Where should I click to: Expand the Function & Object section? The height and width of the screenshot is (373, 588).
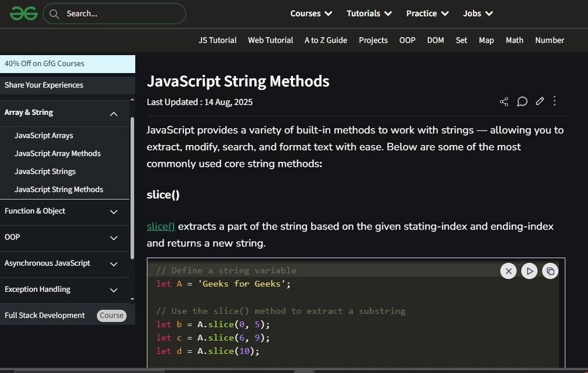tap(114, 212)
